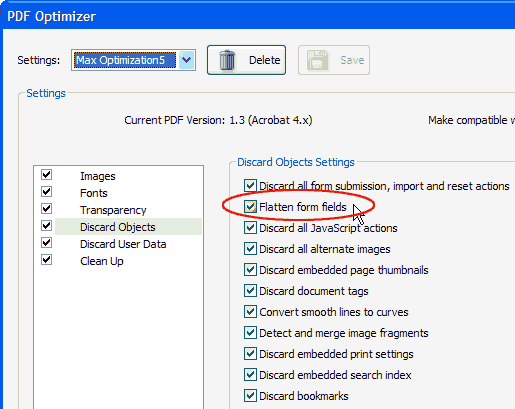Click the 'Current PDF Version: 1.3 (Acrobat 4.x)' text
Viewport: 515px width, 409px height.
218,120
